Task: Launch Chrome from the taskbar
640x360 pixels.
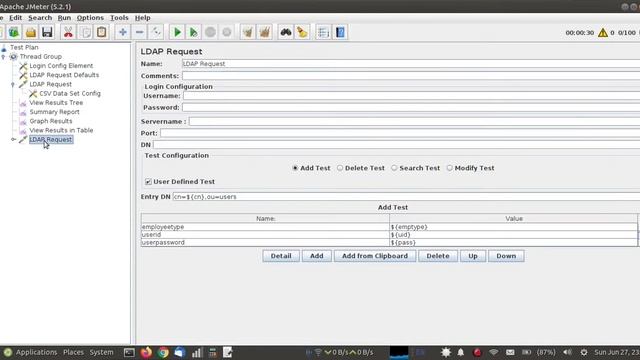Action: [x=163, y=352]
